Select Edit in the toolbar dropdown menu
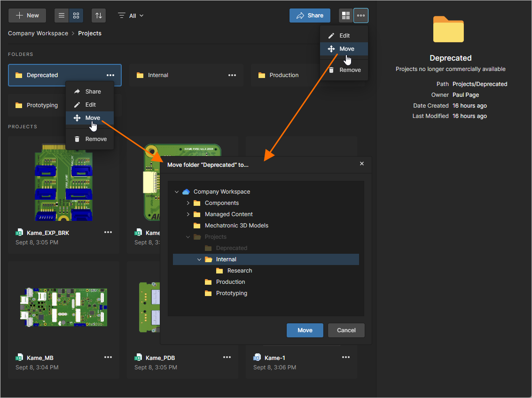 pyautogui.click(x=344, y=36)
